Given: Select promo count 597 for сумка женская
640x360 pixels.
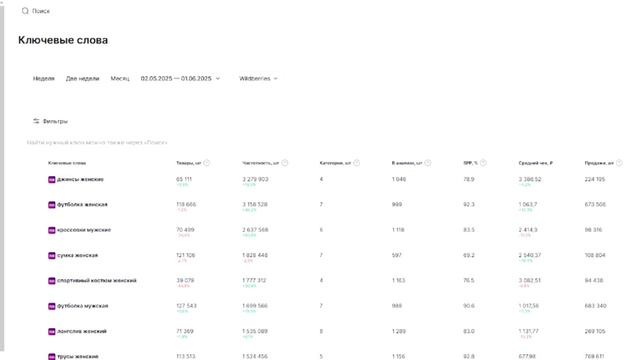Looking at the screenshot, I should 397,255.
